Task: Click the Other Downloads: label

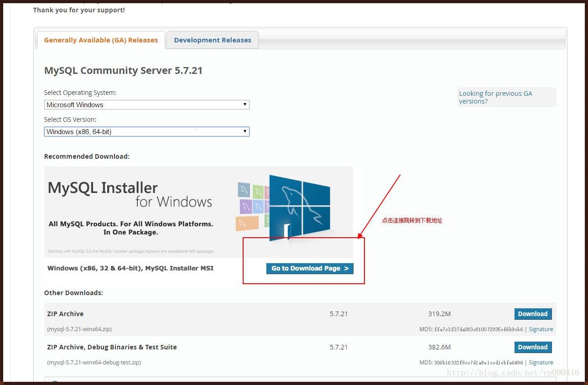Action: click(73, 293)
